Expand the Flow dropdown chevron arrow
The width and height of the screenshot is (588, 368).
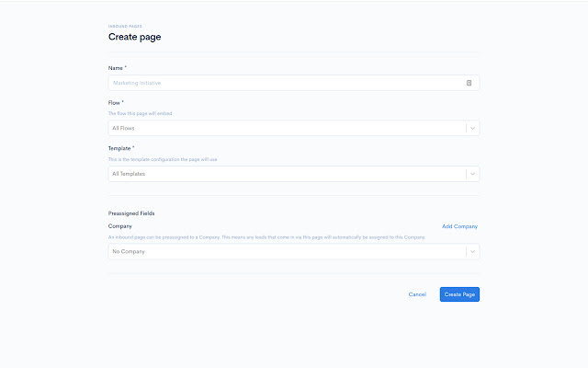pyautogui.click(x=472, y=128)
